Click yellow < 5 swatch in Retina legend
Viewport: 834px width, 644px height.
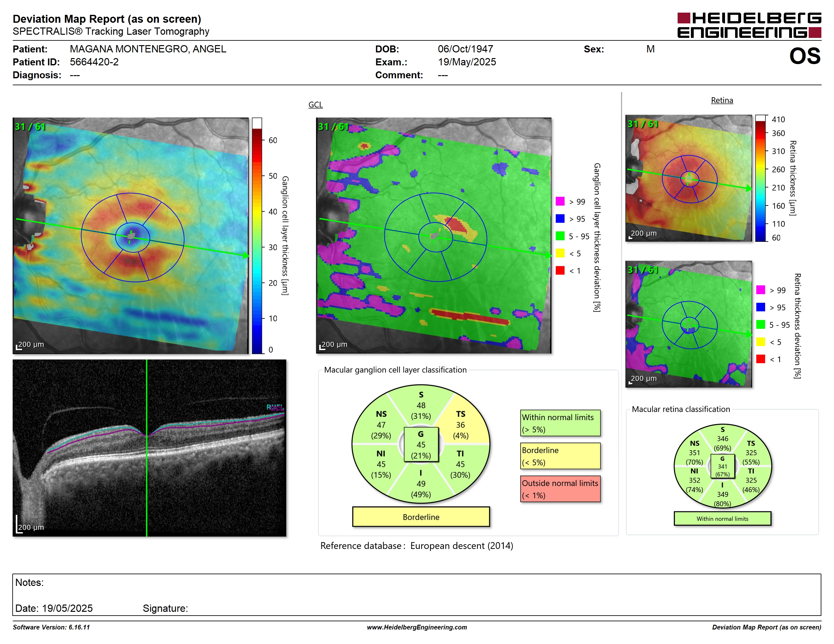tap(760, 342)
